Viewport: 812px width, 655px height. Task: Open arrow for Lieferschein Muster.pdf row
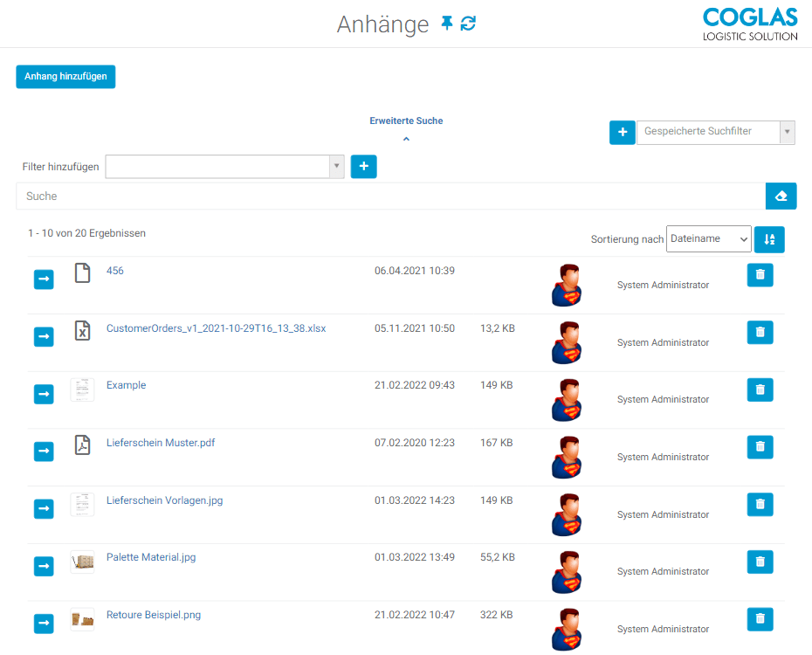pyautogui.click(x=44, y=452)
